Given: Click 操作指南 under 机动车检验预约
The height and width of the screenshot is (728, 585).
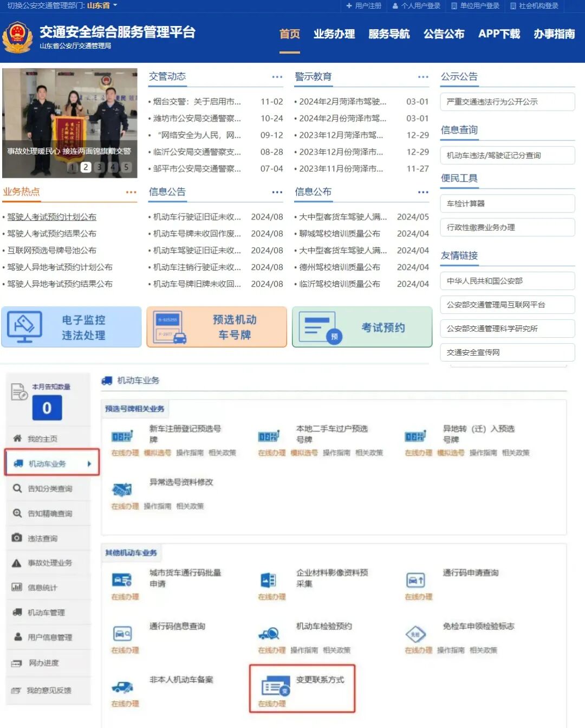Looking at the screenshot, I should coord(304,650).
